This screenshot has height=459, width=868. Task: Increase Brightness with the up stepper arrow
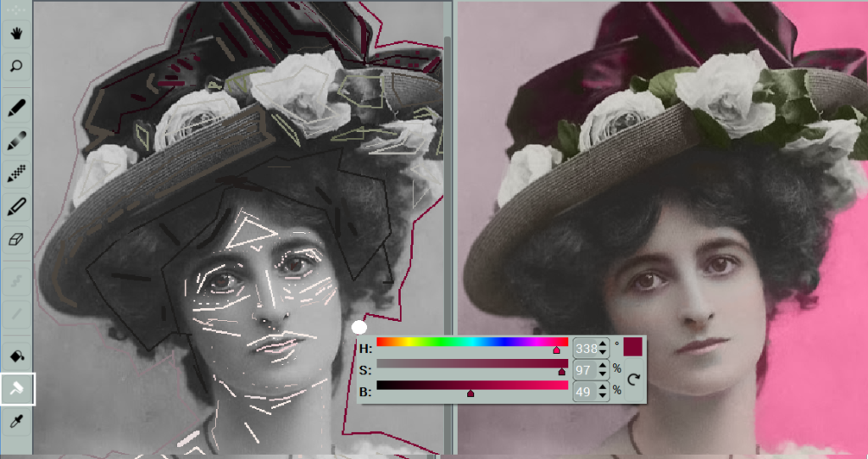[603, 387]
